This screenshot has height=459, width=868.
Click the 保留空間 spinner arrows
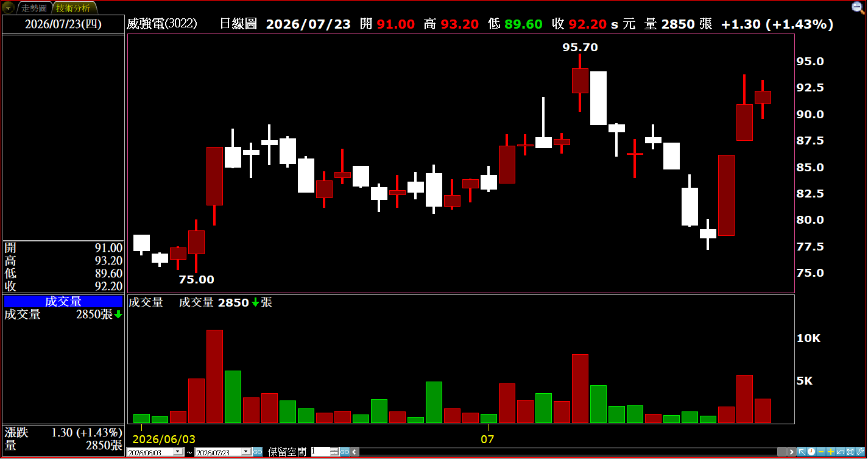click(x=334, y=452)
